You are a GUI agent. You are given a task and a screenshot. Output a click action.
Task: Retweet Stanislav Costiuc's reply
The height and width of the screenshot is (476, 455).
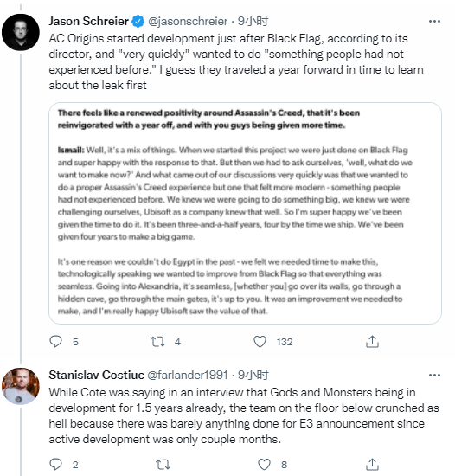(x=163, y=464)
